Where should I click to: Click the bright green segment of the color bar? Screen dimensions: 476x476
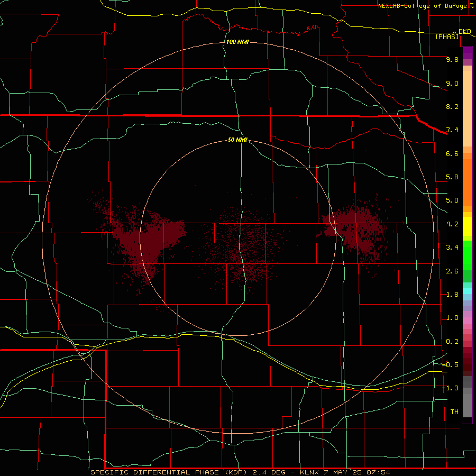coord(467,255)
